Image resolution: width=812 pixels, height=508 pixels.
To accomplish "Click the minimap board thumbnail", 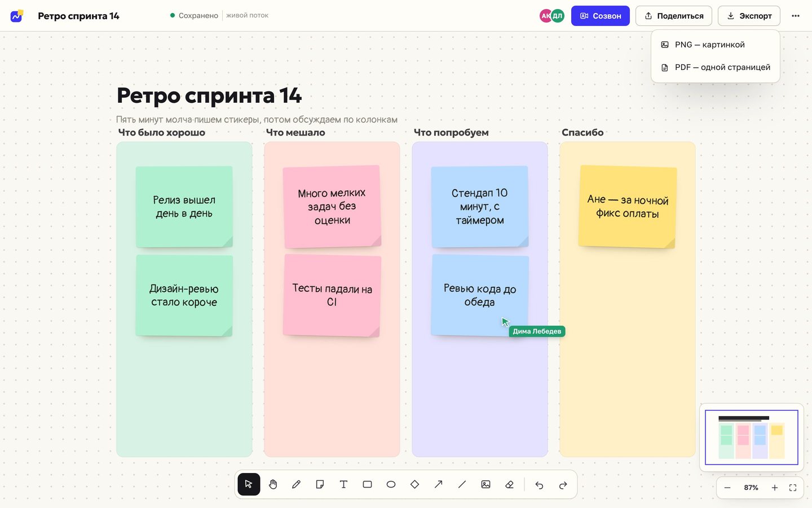I will [x=752, y=437].
